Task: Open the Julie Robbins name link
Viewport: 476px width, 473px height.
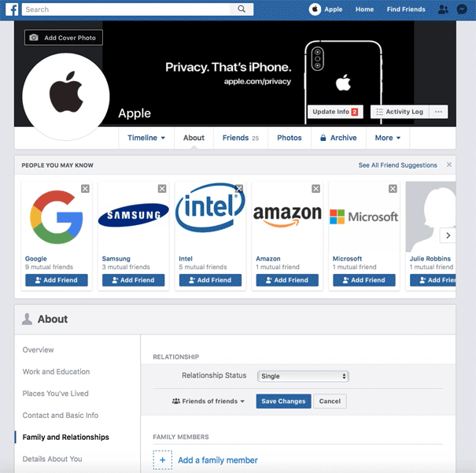Action: point(430,259)
